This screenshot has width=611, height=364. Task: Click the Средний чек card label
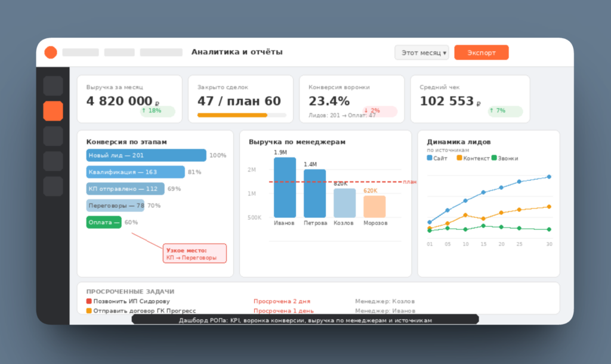coord(440,87)
